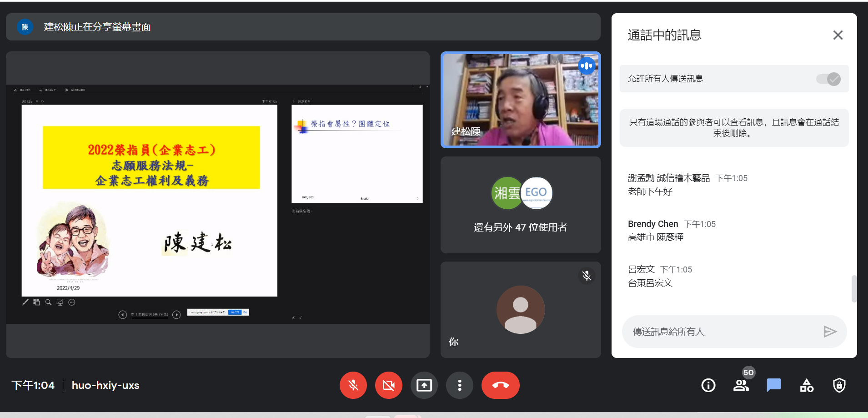Select 建松陳's video tile

520,100
